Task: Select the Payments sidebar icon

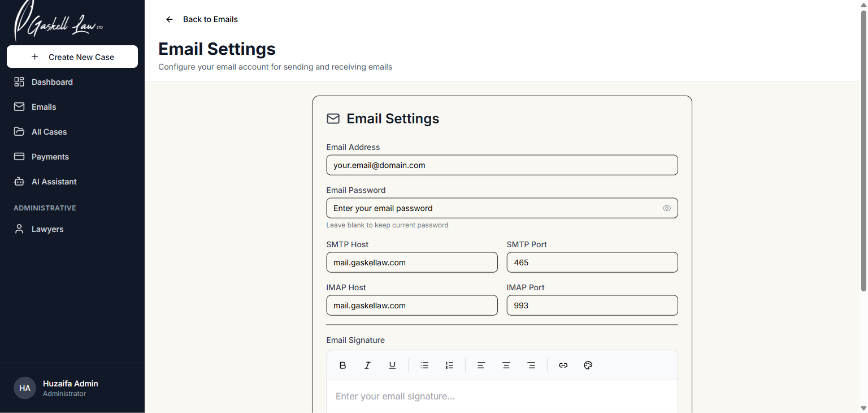Action: pos(19,156)
